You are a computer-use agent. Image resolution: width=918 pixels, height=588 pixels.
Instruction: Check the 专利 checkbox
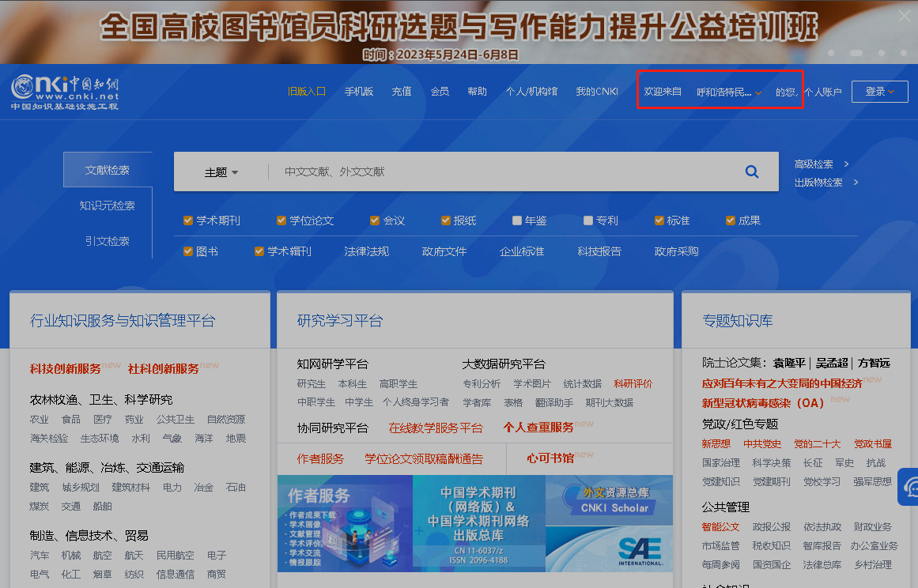tap(588, 220)
